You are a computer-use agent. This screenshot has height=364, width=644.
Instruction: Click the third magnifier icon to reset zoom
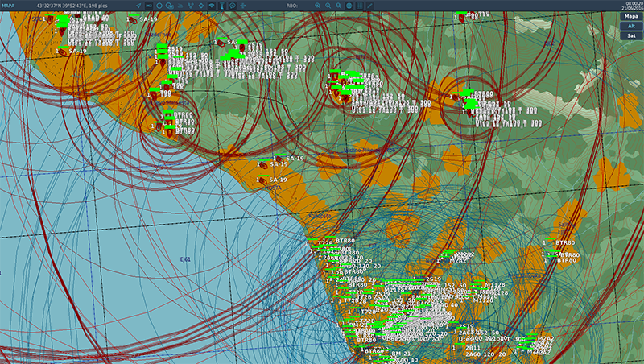click(x=338, y=6)
